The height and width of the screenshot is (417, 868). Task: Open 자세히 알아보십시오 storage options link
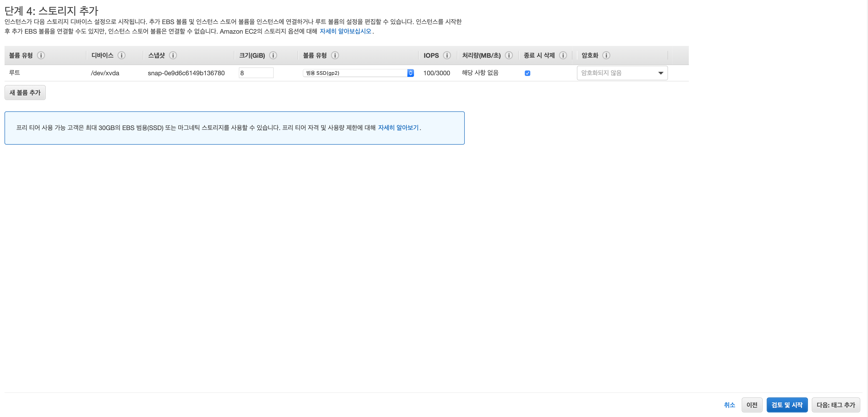coord(345,31)
